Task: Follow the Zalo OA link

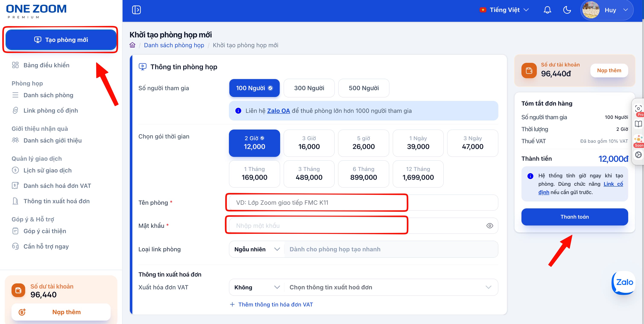Action: (x=278, y=111)
